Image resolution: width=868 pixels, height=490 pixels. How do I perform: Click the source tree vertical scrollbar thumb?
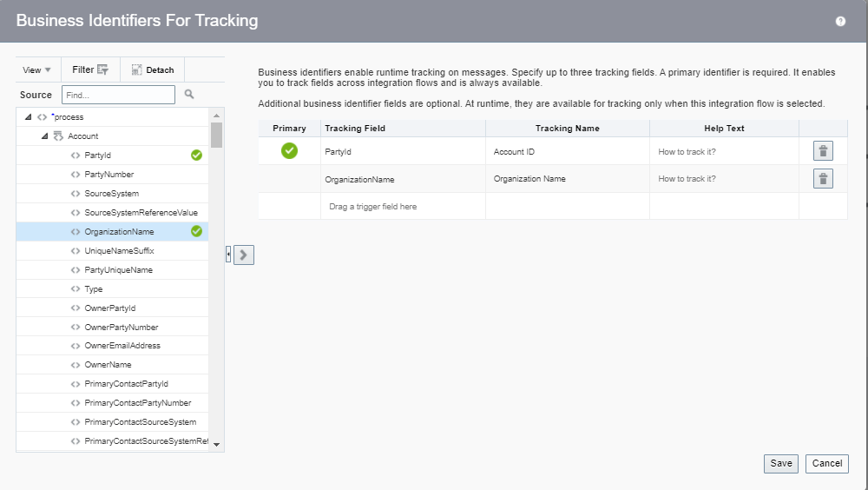[216, 136]
